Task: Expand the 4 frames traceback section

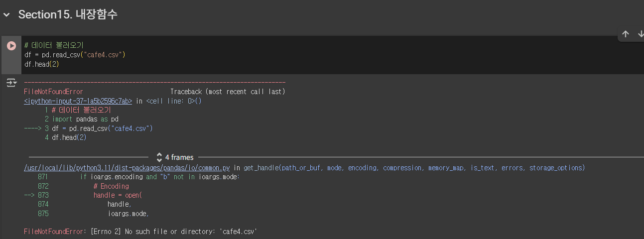Action: [x=175, y=157]
